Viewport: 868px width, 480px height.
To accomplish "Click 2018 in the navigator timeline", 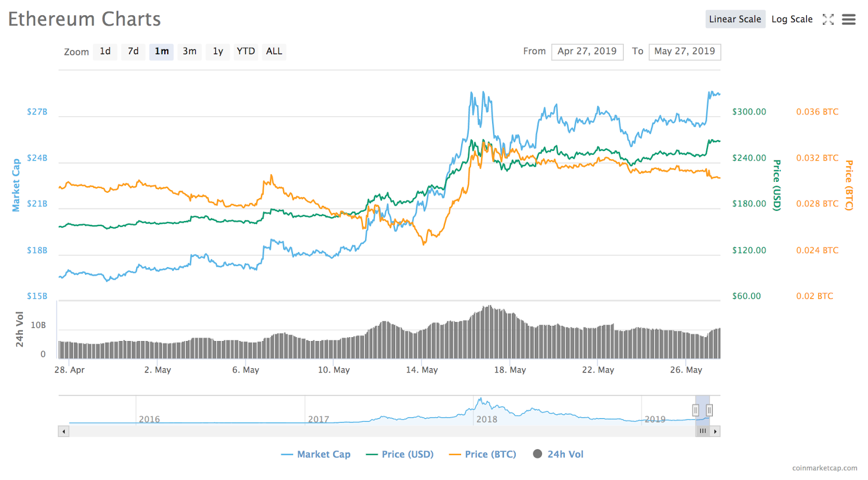I will point(487,419).
